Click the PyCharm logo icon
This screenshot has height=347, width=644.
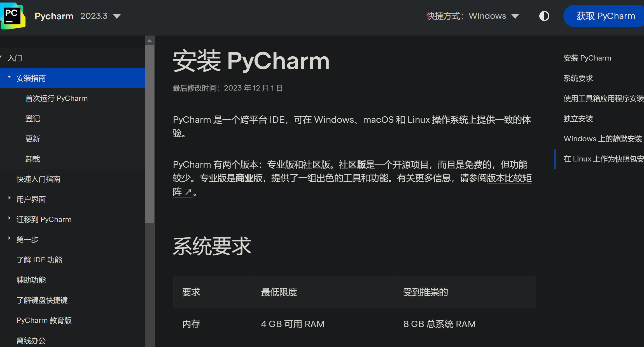click(x=13, y=15)
